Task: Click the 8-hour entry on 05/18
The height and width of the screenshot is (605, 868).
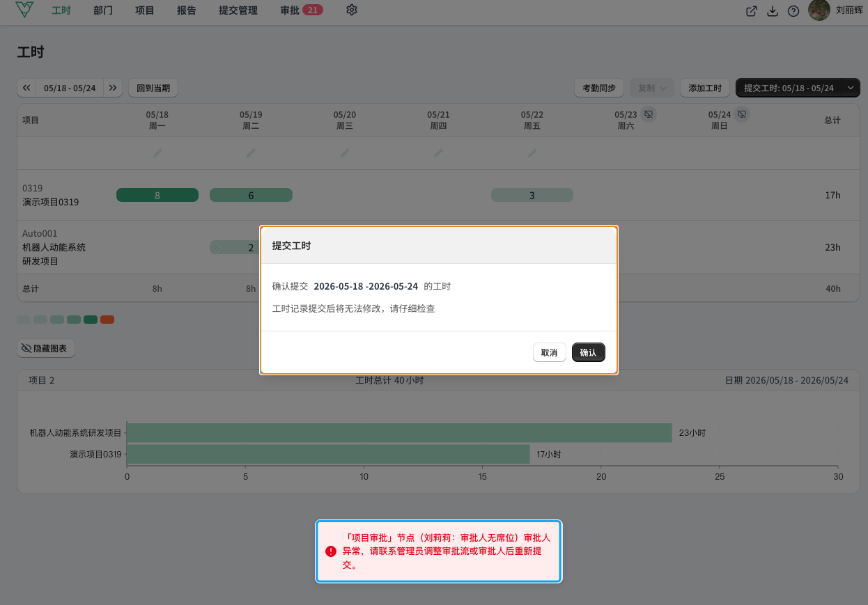Action: (157, 195)
